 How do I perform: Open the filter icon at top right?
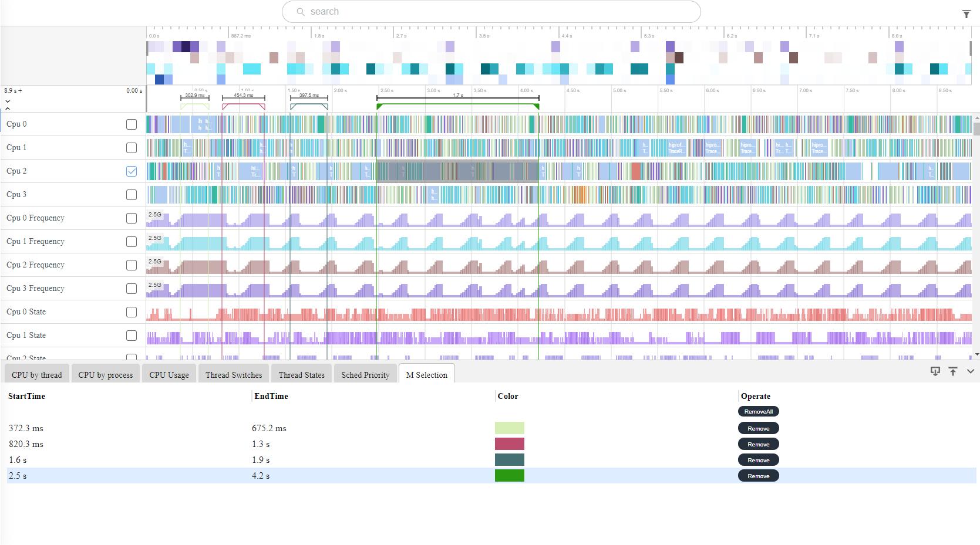(966, 14)
